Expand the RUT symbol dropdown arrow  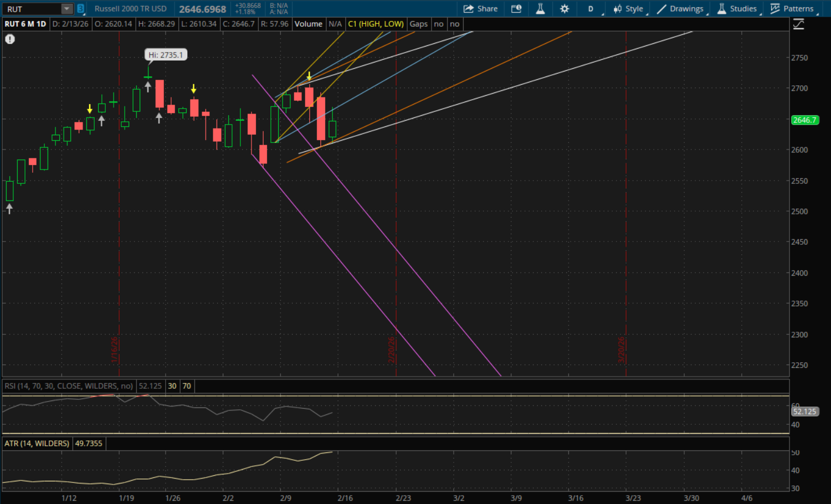pos(66,9)
